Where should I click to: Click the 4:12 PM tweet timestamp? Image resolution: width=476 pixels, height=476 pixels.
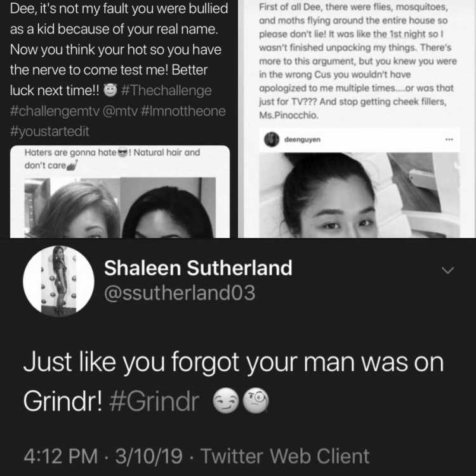click(61, 456)
